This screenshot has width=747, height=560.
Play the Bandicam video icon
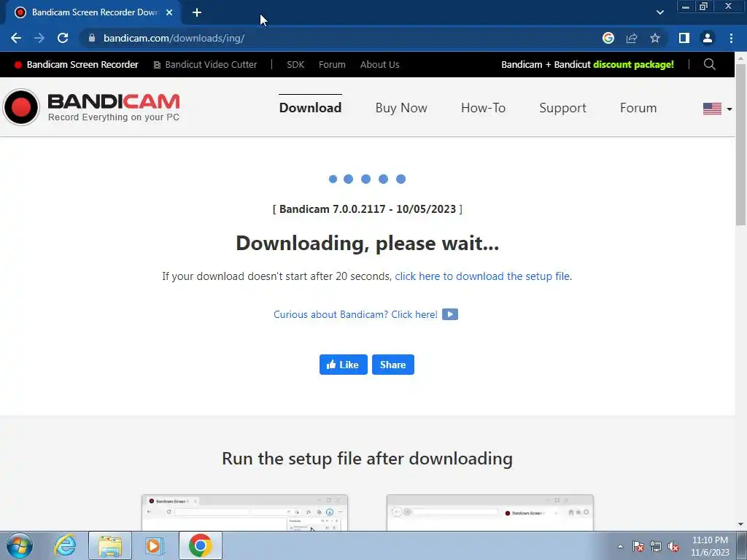click(449, 314)
